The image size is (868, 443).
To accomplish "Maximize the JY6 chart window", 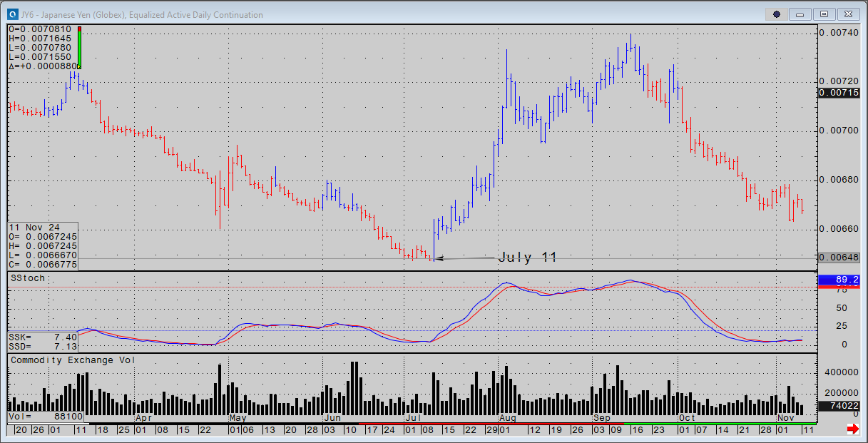I will click(x=824, y=14).
